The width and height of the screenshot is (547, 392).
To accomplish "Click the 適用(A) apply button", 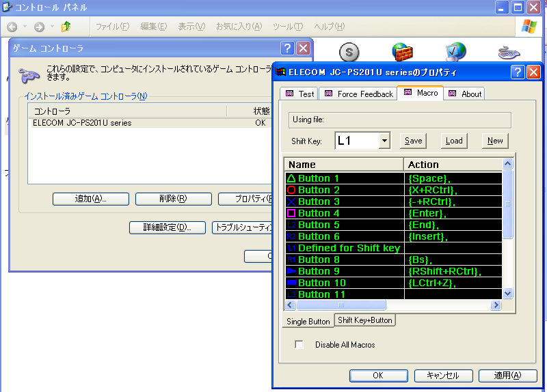I will coord(508,376).
